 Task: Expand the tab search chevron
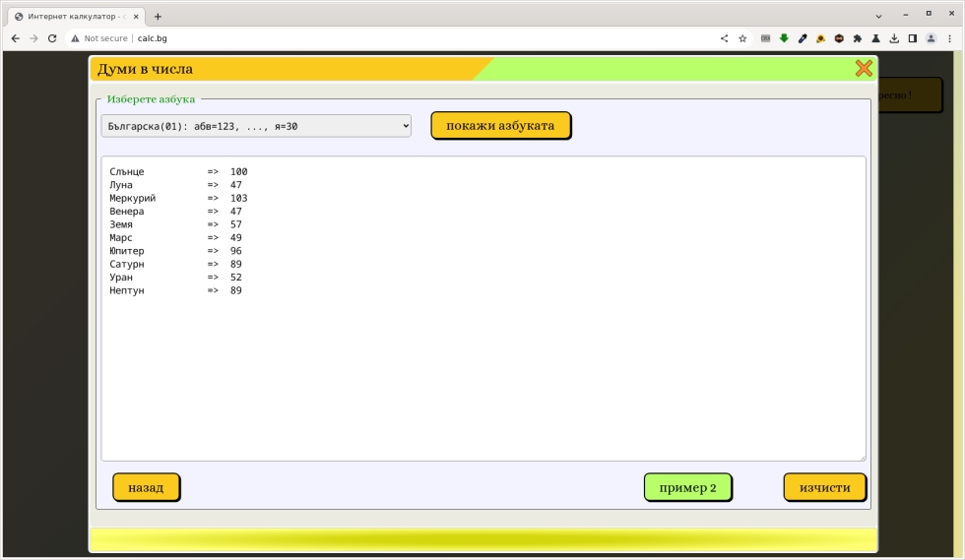coord(879,16)
